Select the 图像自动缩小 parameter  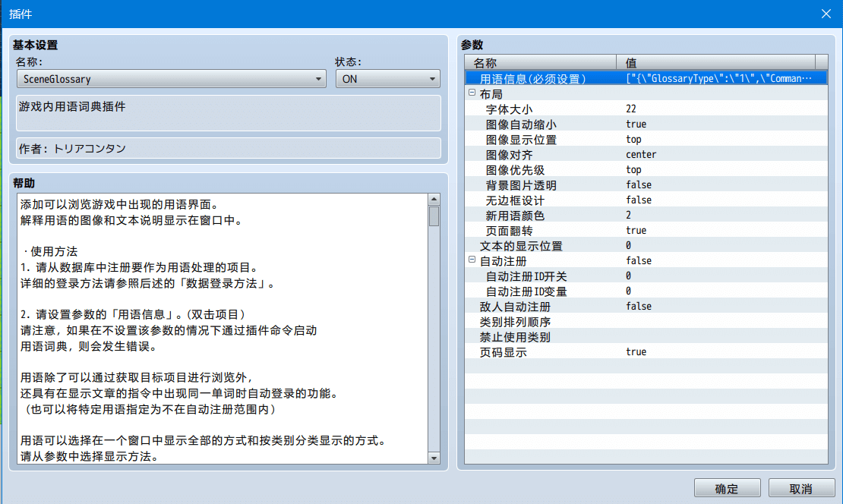point(646,124)
